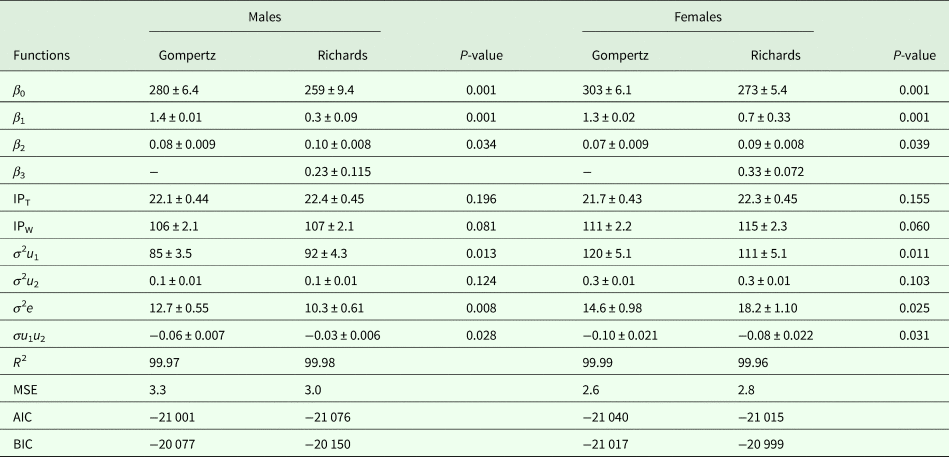Viewport: 949px width, 457px height.
Task: Click the Females column group header
Action: pos(697,17)
